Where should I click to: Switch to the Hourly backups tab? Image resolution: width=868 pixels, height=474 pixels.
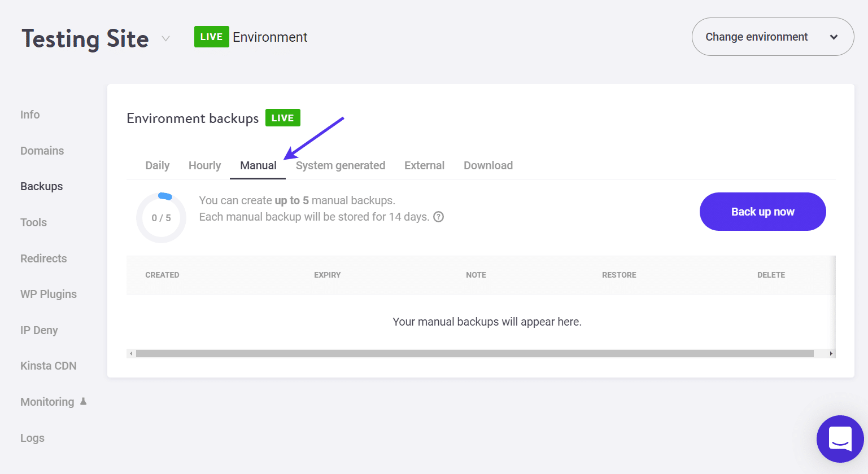pos(204,165)
